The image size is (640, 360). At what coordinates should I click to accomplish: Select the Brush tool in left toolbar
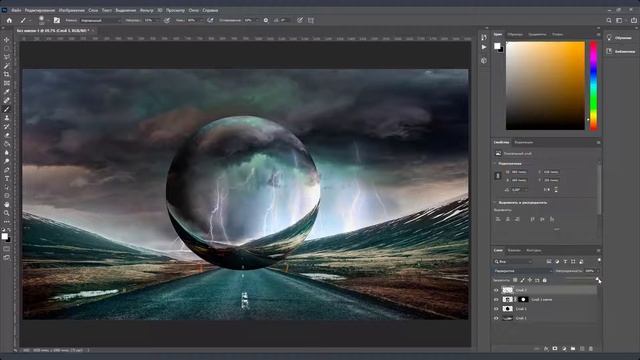coord(7,109)
